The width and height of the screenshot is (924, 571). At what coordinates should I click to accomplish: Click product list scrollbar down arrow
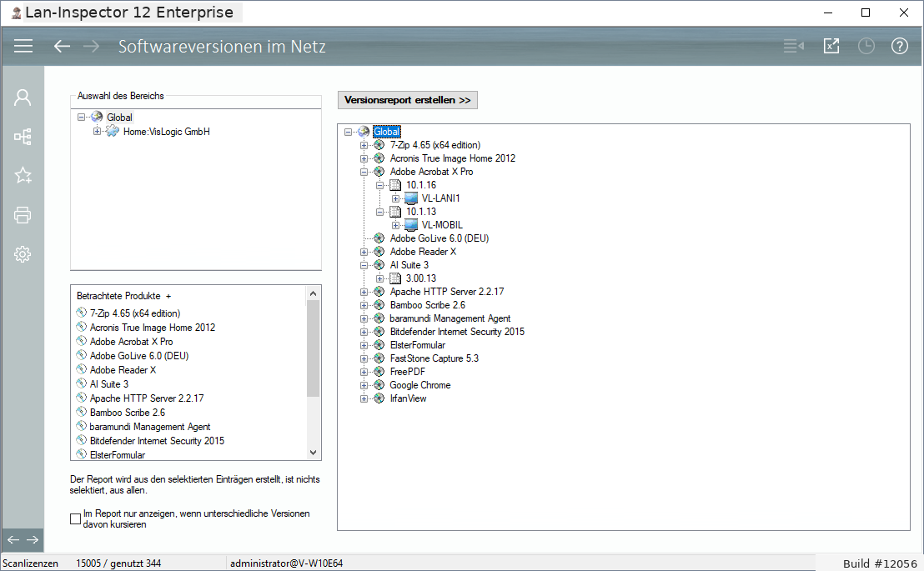coord(313,453)
